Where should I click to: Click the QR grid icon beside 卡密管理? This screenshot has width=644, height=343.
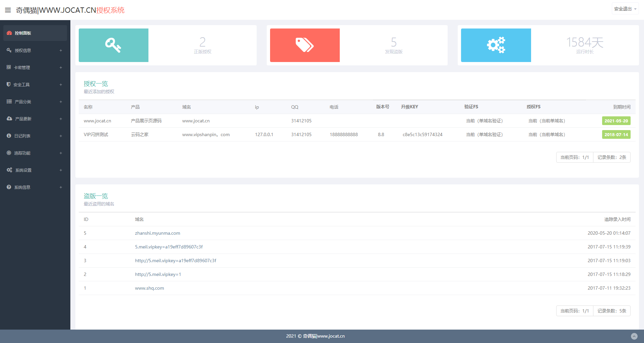click(9, 67)
